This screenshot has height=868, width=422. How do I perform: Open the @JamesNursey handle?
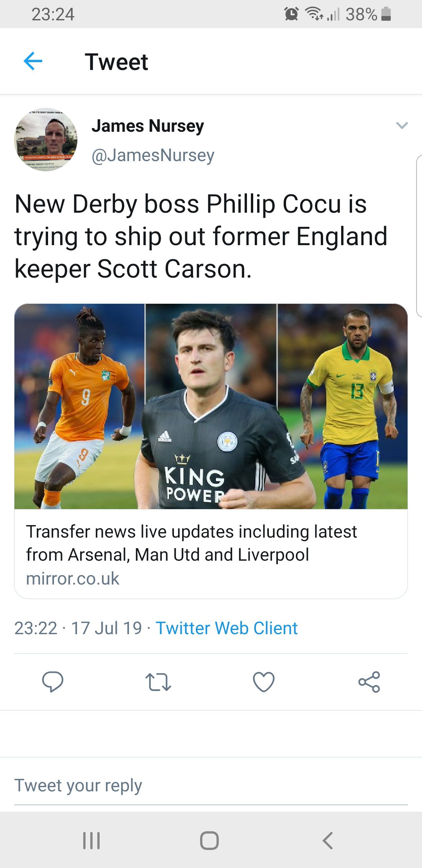pyautogui.click(x=153, y=155)
